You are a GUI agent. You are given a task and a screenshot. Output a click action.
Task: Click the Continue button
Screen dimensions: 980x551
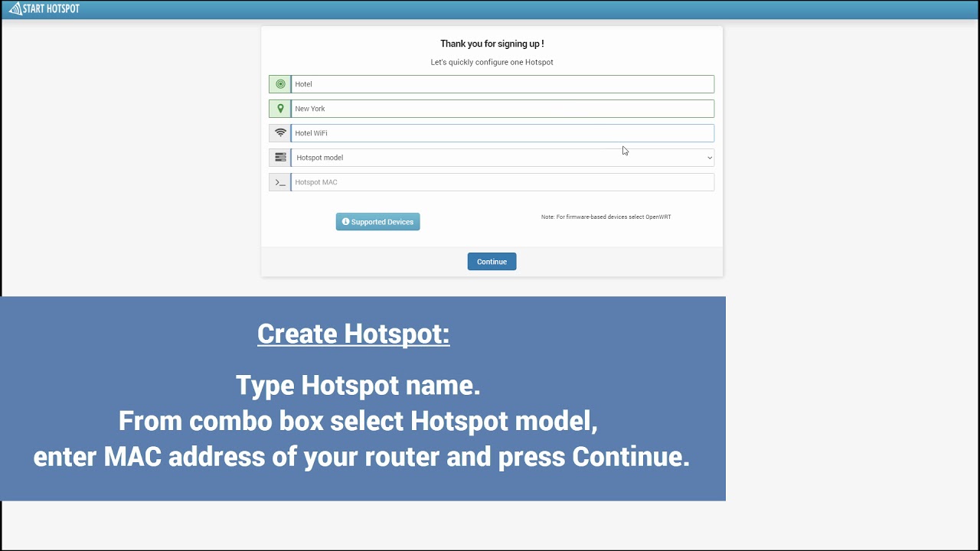pos(492,262)
